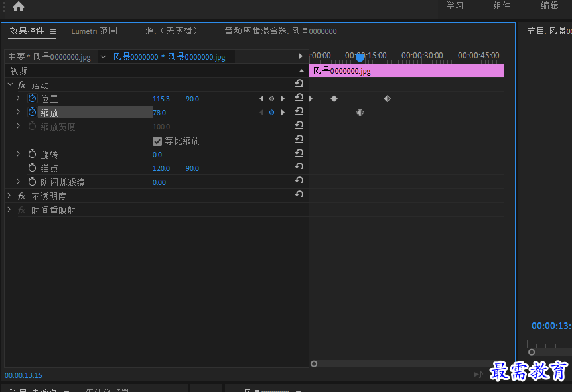Reset the 缩放 parameter
The image size is (572, 392).
[299, 111]
